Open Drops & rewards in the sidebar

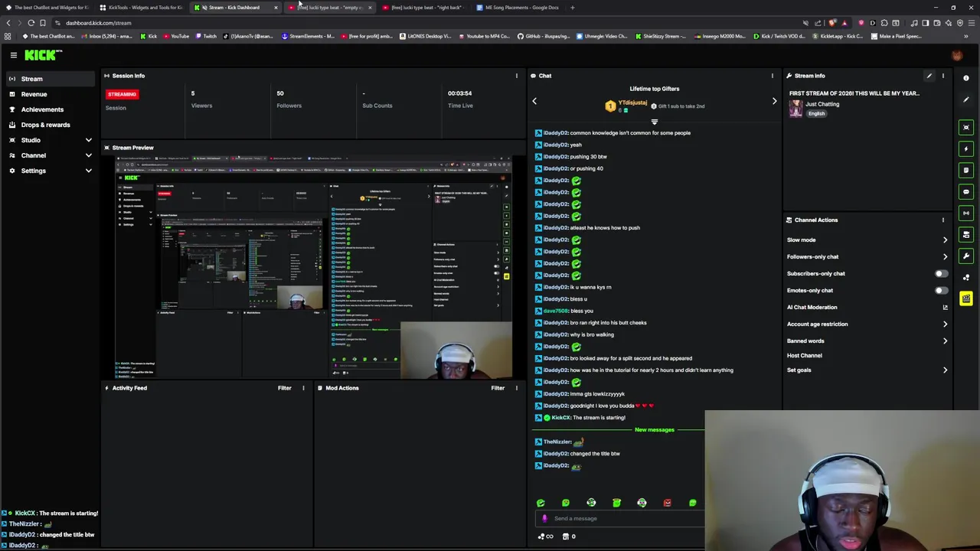(50, 125)
